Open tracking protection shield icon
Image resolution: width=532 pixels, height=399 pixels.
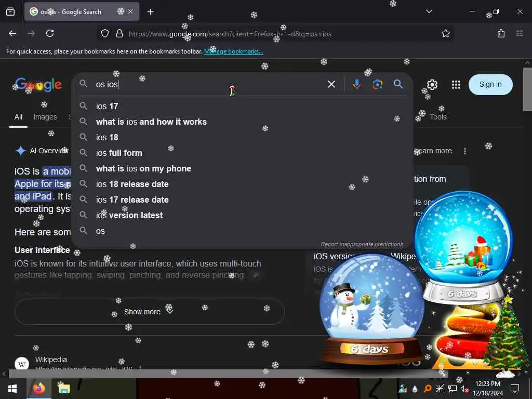[105, 33]
